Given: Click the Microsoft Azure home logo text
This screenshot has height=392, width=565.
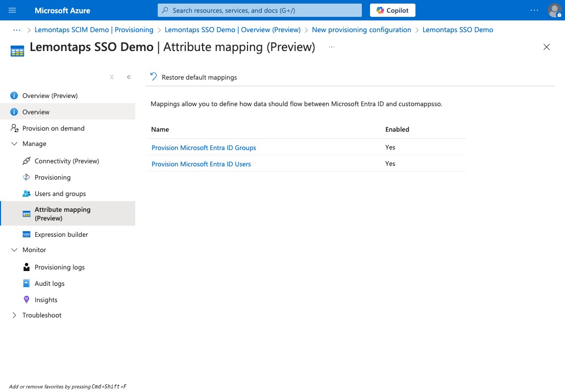Looking at the screenshot, I should [62, 10].
